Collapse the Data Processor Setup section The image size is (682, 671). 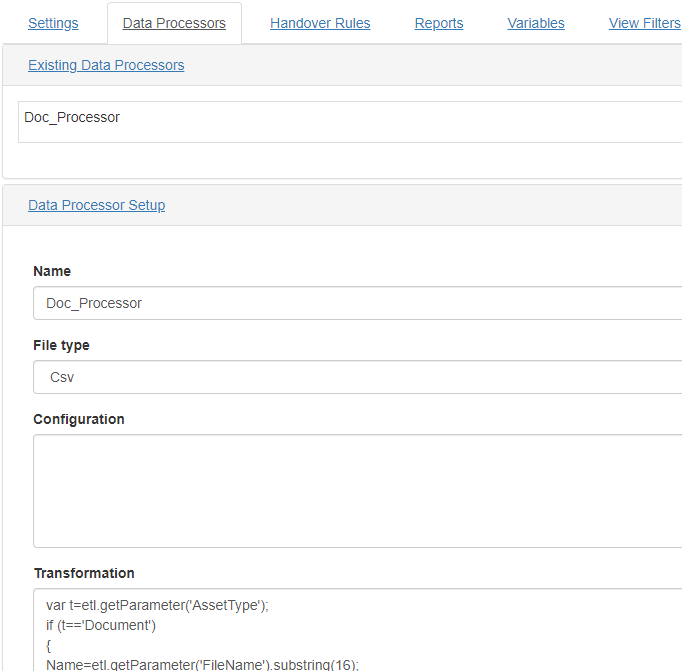[x=96, y=205]
